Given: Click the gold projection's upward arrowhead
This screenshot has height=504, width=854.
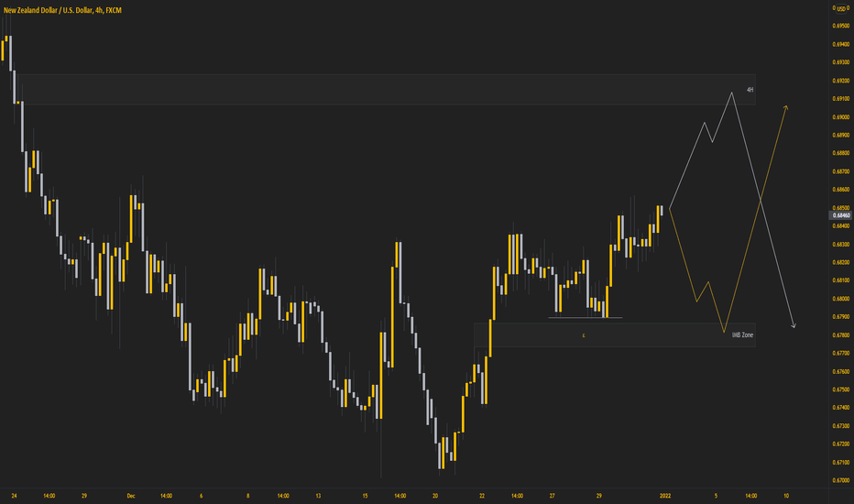Looking at the screenshot, I should pos(786,107).
